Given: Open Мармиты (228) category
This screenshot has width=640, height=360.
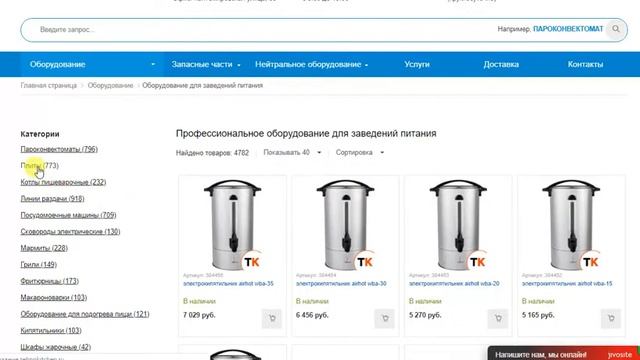Looking at the screenshot, I should point(44,248).
